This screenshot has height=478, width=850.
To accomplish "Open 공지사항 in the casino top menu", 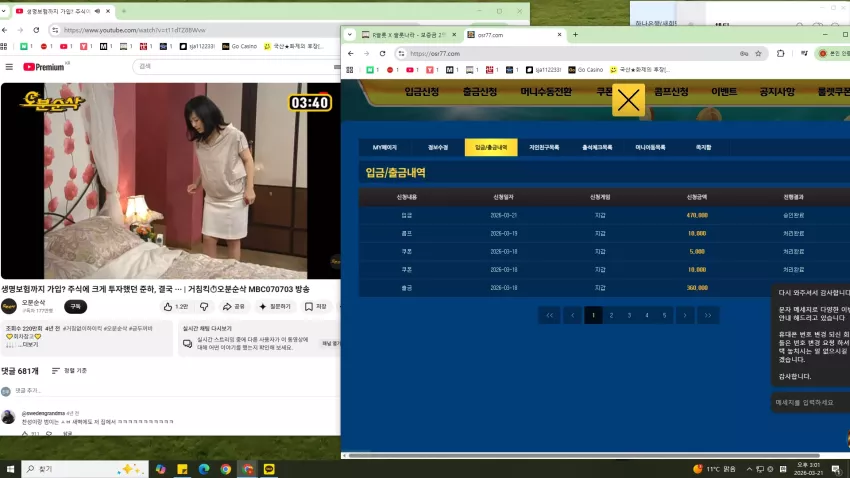I will pos(777,92).
